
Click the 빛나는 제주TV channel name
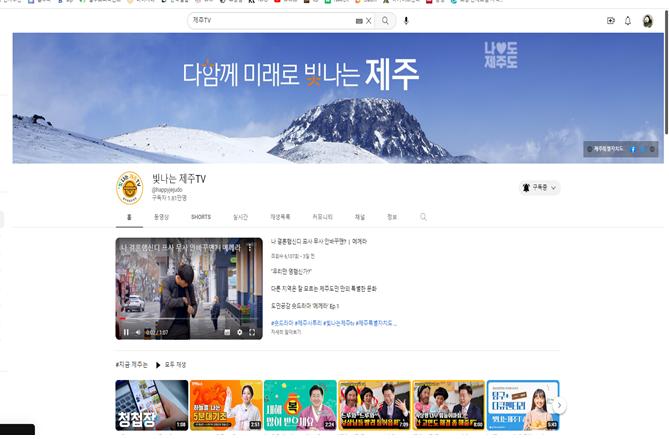(179, 179)
